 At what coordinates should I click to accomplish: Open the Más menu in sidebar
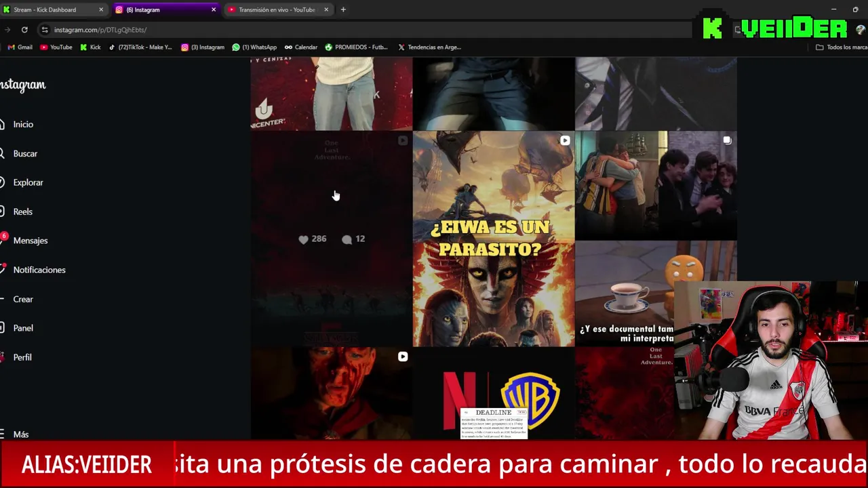[20, 434]
